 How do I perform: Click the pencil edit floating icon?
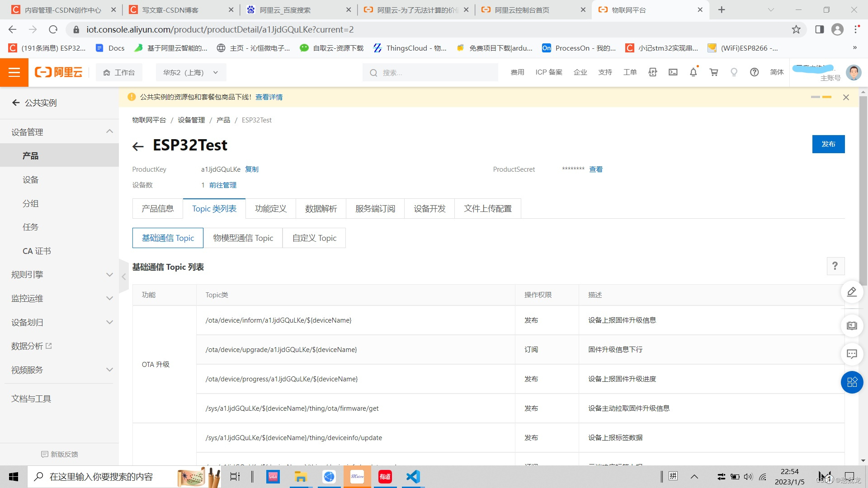(x=852, y=292)
